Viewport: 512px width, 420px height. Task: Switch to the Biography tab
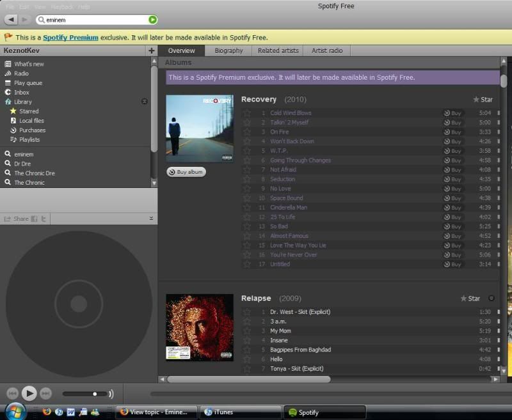pos(228,51)
